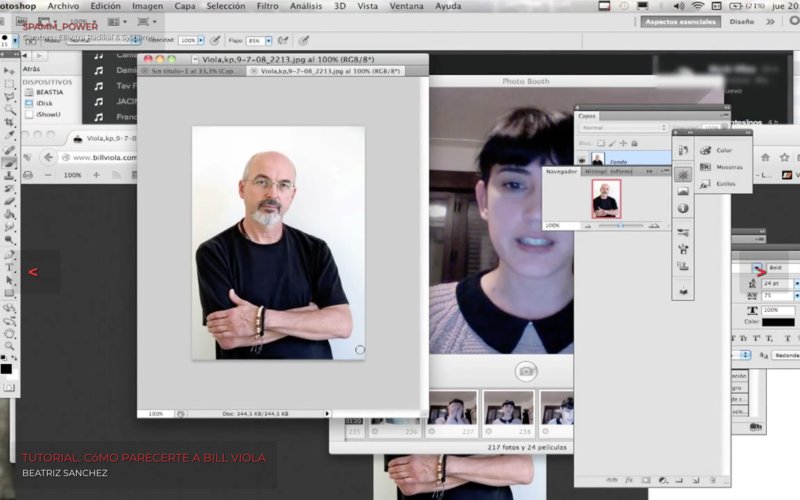This screenshot has width=800, height=500.
Task: Click the Aspectos esenciales workspace button
Action: pyautogui.click(x=680, y=21)
